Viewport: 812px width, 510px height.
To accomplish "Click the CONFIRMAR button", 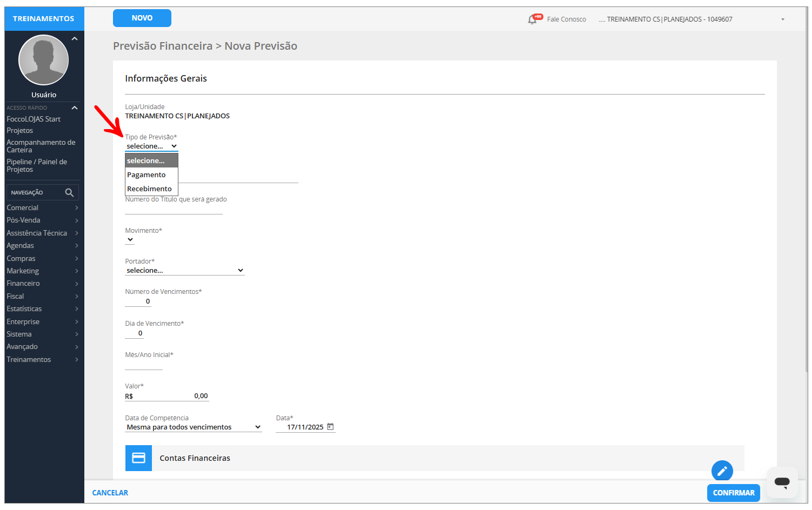I will click(x=733, y=493).
